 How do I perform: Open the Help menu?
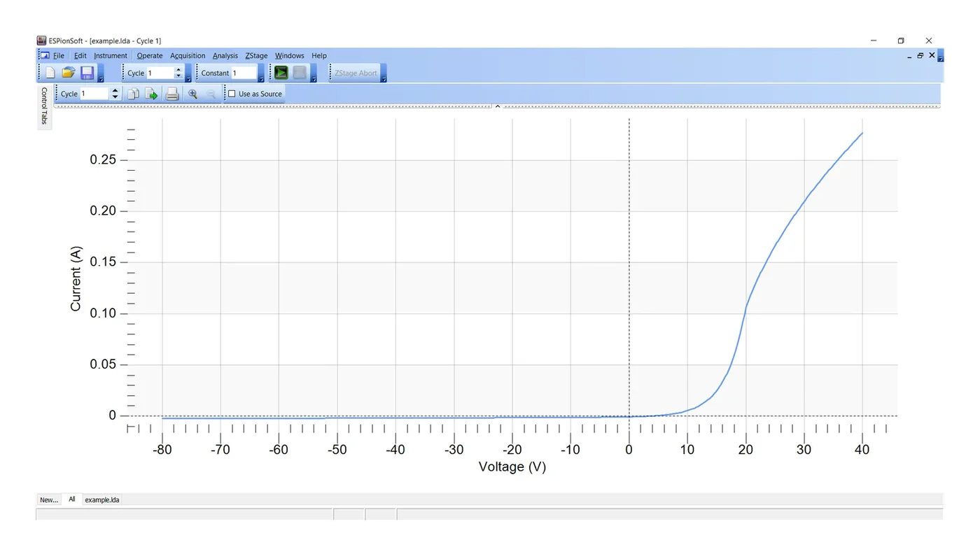pos(319,56)
